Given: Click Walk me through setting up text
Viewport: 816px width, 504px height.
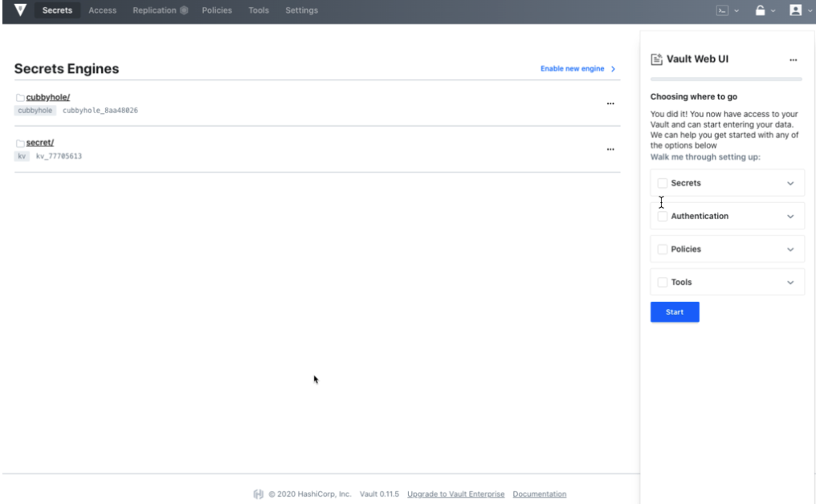Looking at the screenshot, I should pyautogui.click(x=705, y=157).
